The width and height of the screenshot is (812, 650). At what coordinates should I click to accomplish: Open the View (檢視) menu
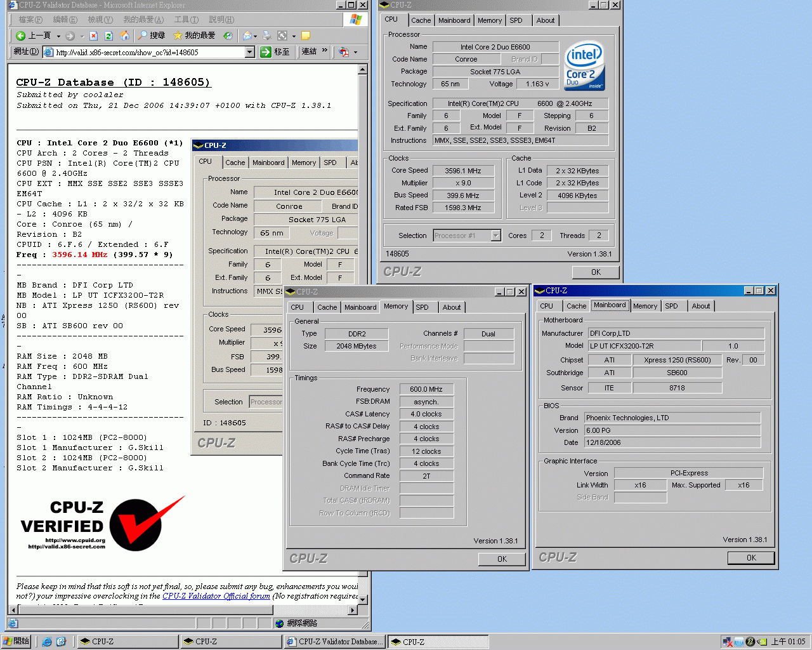coord(100,20)
